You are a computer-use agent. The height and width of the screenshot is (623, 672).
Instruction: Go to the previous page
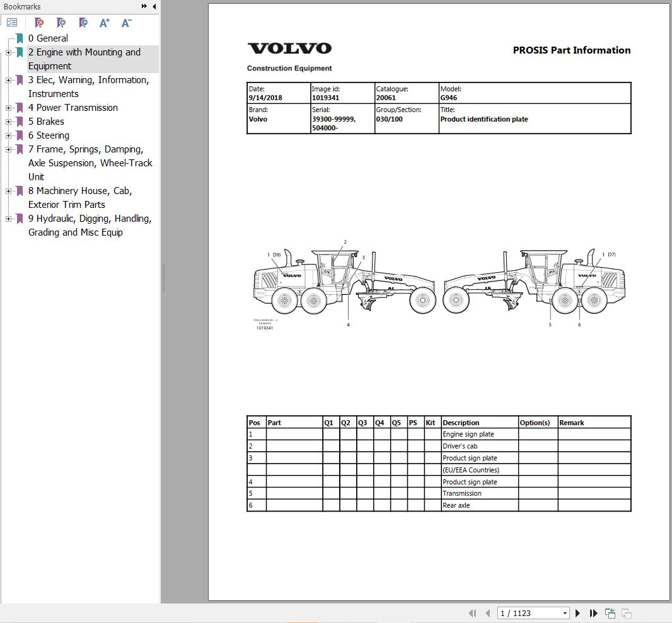(487, 613)
